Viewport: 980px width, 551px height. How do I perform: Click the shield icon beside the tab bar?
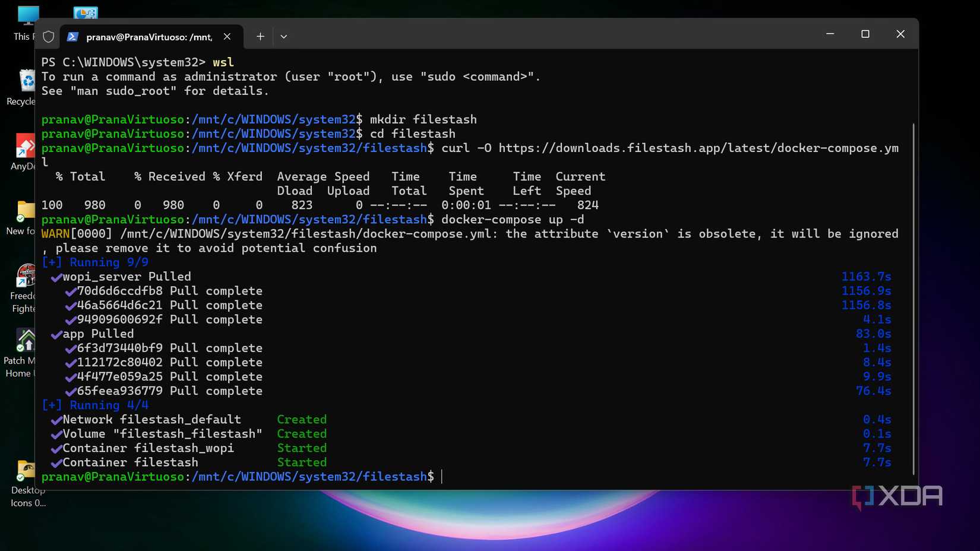tap(48, 36)
